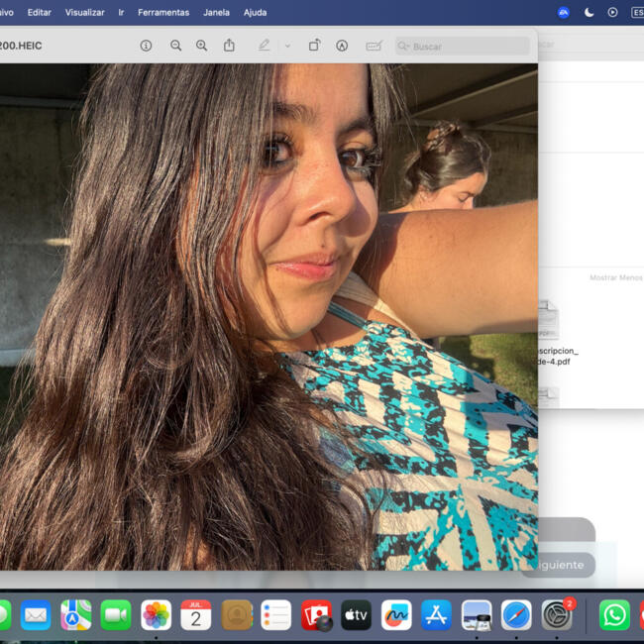The image size is (644, 644).
Task: Open the image info inspector icon
Action: (x=146, y=46)
